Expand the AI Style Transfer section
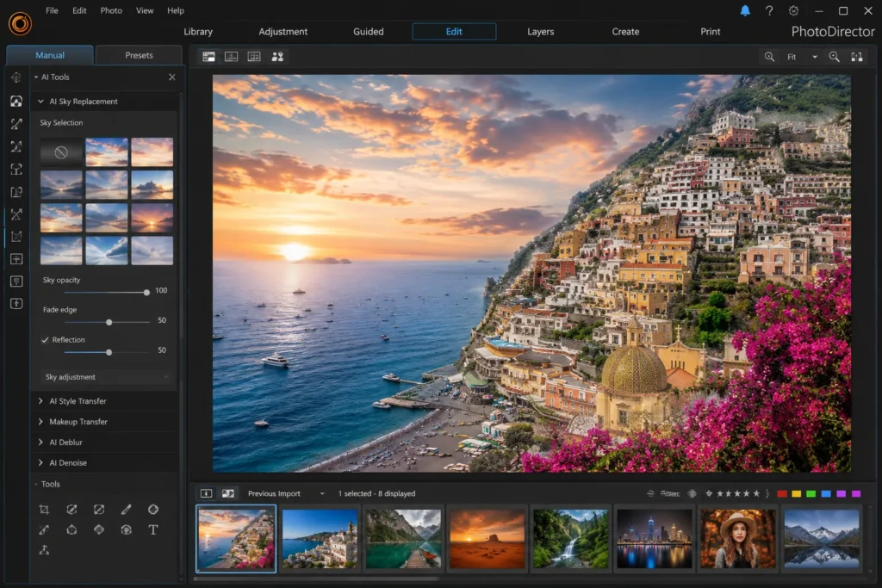 pyautogui.click(x=40, y=401)
